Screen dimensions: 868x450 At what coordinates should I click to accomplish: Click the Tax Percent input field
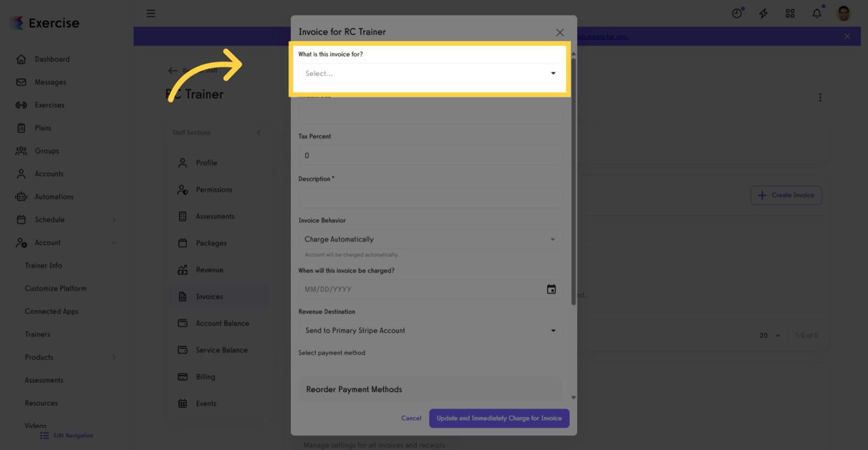click(430, 156)
